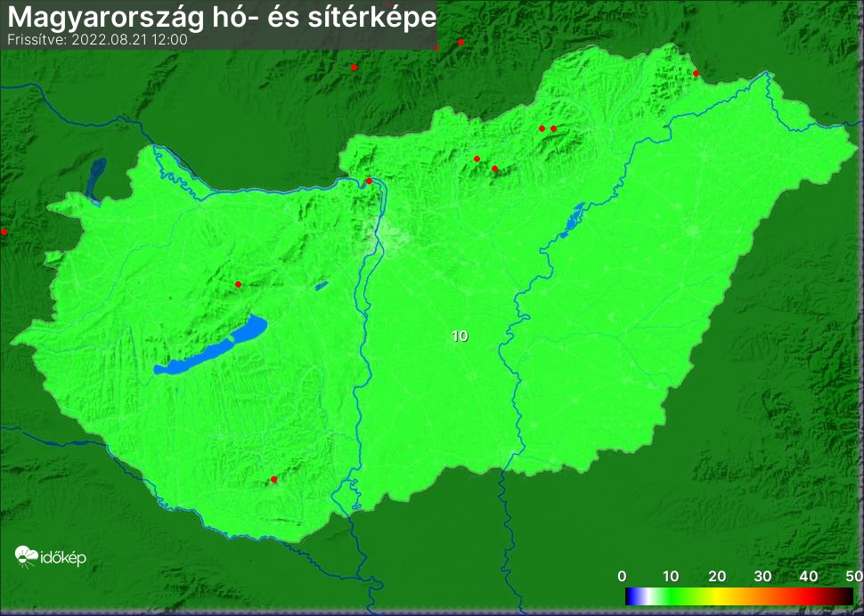
Task: Click the ski marker north of Lake Balaton
Action: pyautogui.click(x=238, y=284)
